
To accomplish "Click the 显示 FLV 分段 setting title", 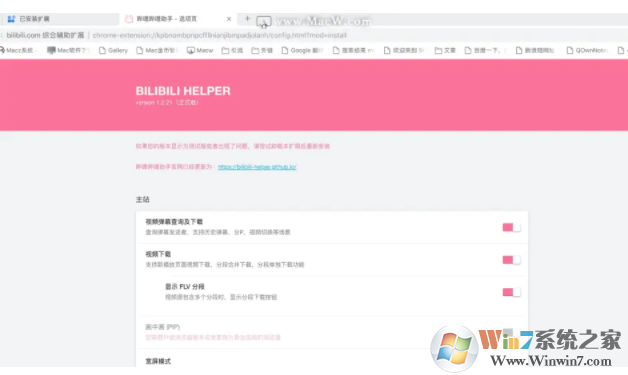I will point(185,286).
